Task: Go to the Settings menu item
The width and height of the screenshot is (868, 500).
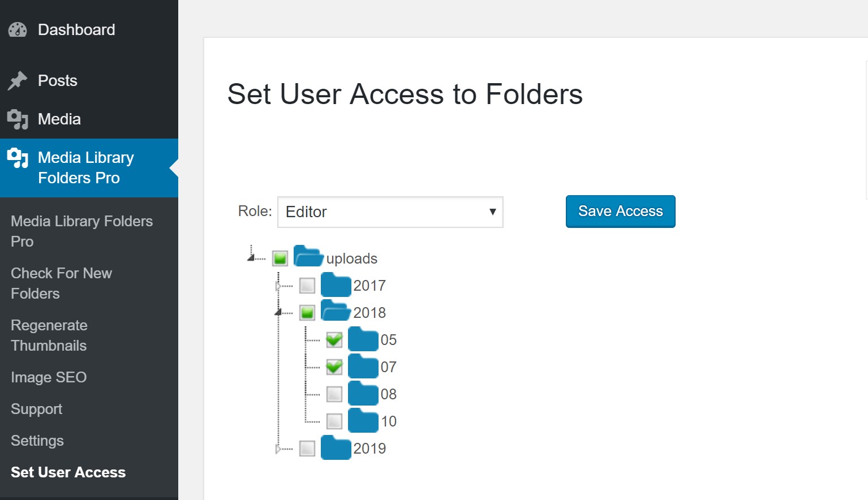Action: (x=37, y=440)
